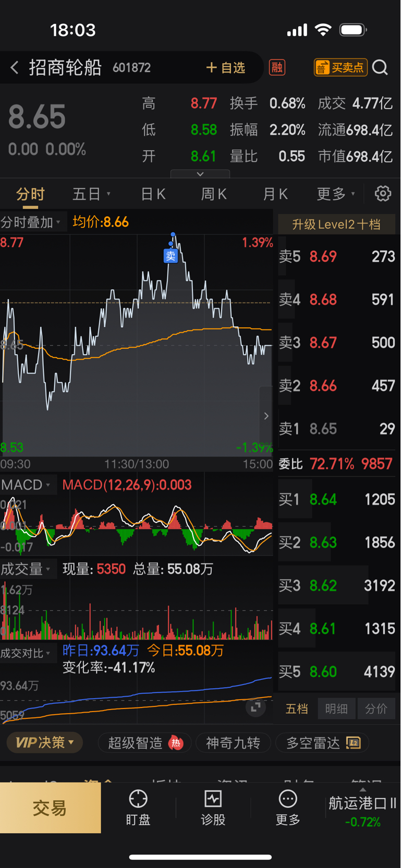Tap the 换手 0.68% turnover value
This screenshot has height=868, width=401.
point(268,103)
